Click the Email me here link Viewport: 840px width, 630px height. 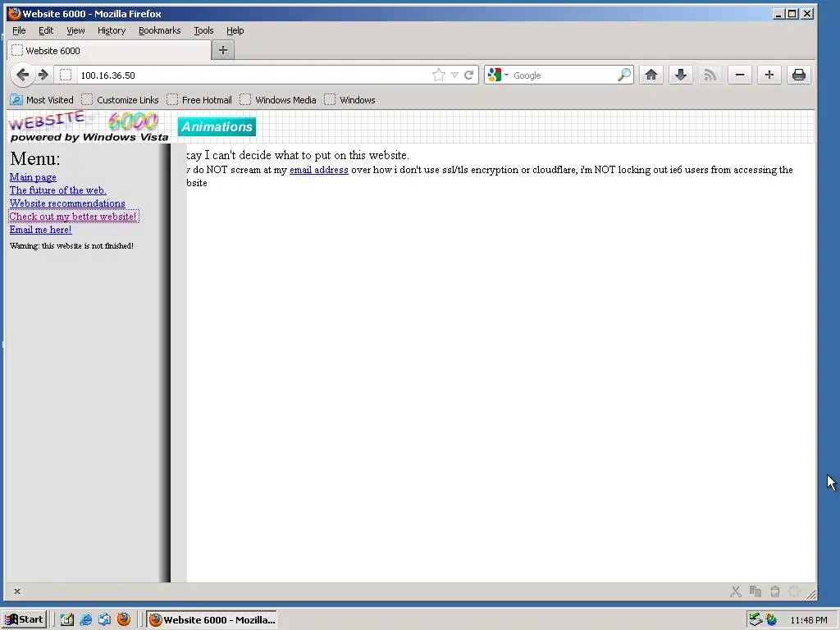tap(41, 230)
